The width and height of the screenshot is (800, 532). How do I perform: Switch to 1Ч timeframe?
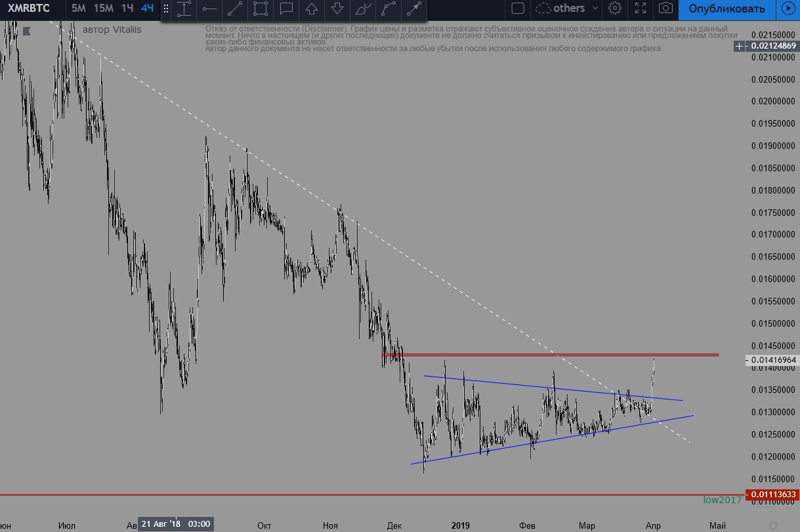127,9
